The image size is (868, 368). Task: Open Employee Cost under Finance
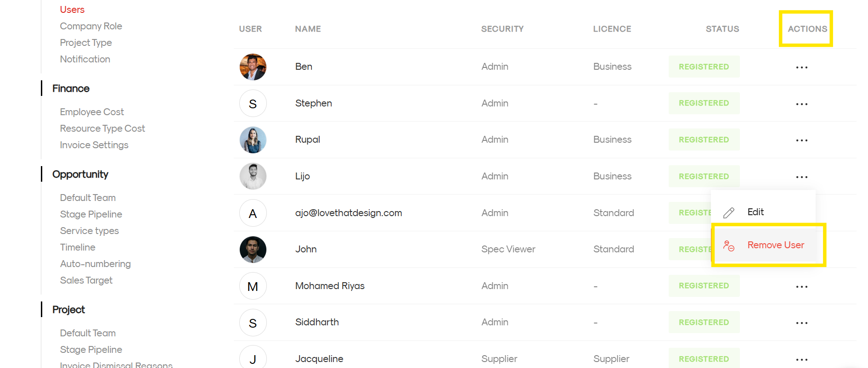click(92, 112)
